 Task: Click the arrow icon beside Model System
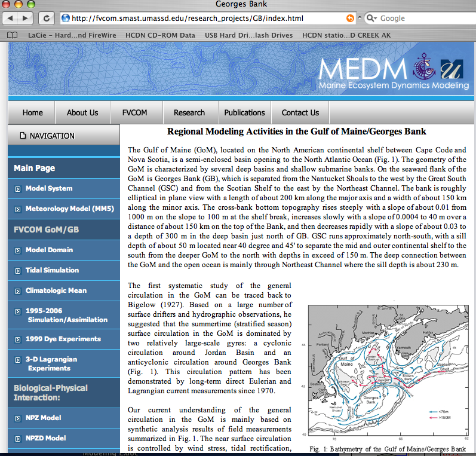17,189
